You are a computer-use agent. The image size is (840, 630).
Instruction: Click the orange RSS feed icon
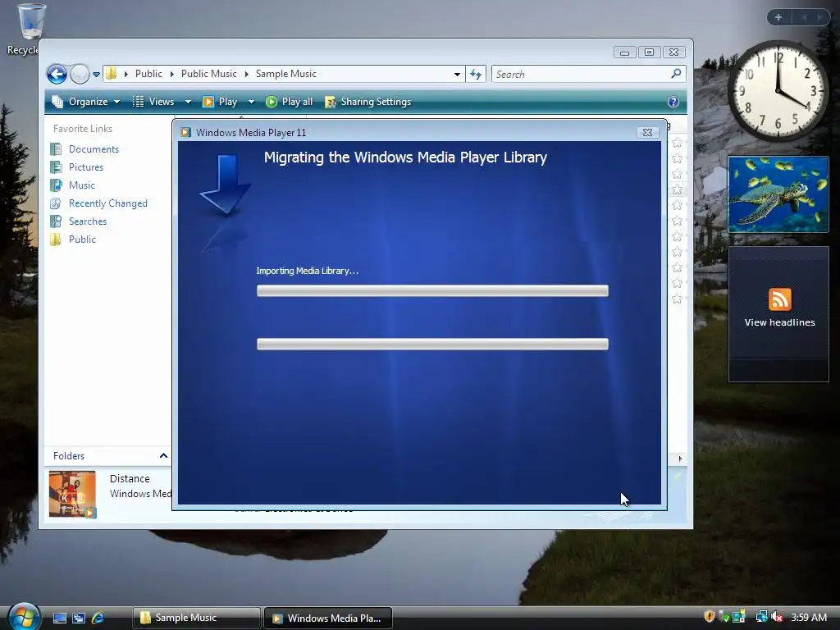pos(779,299)
